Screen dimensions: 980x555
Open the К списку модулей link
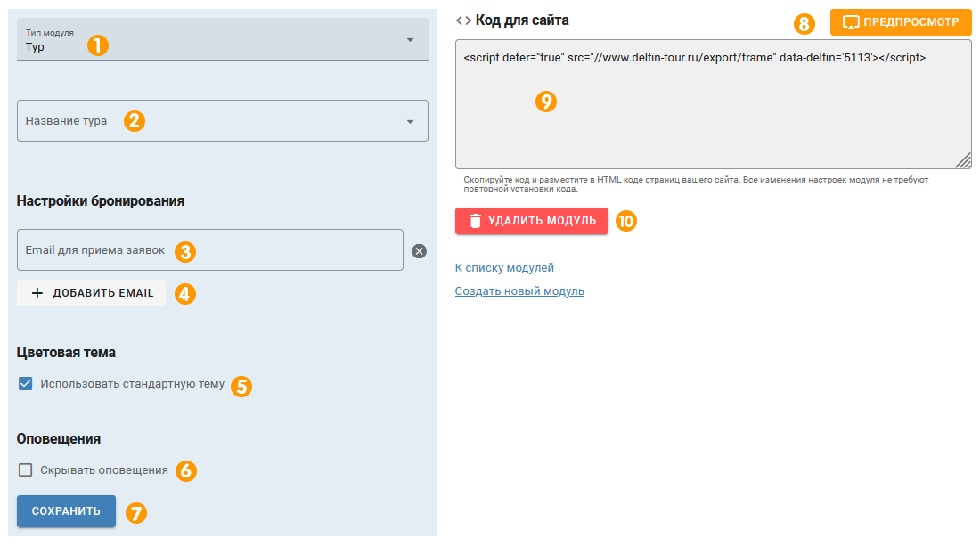tap(504, 267)
